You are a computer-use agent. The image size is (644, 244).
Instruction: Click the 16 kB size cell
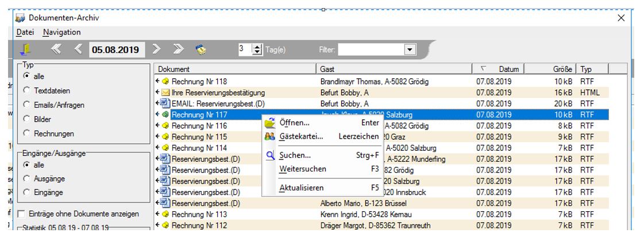pos(563,93)
